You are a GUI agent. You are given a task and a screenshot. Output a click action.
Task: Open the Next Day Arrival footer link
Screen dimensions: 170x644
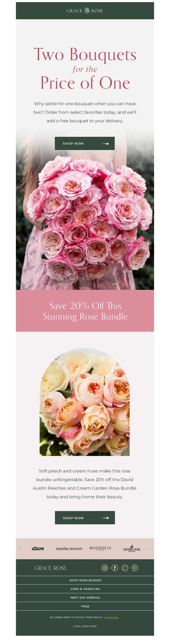(x=85, y=597)
